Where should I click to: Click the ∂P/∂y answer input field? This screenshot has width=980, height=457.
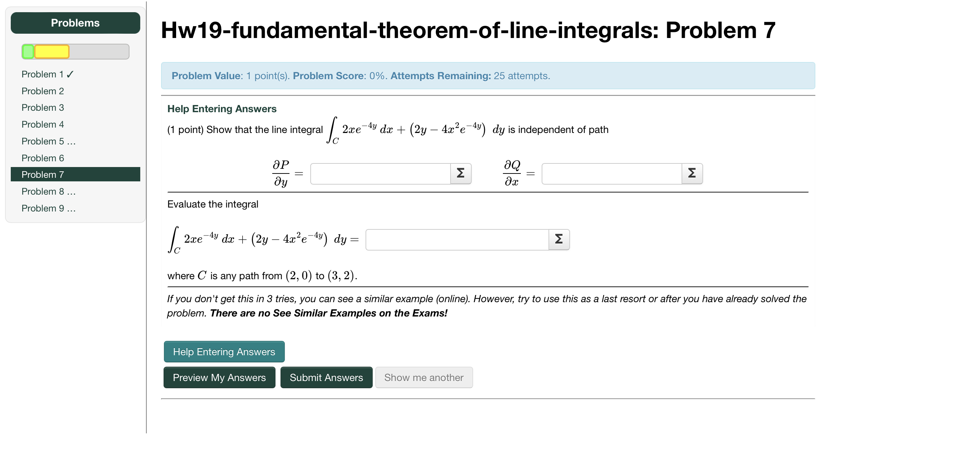(x=381, y=173)
